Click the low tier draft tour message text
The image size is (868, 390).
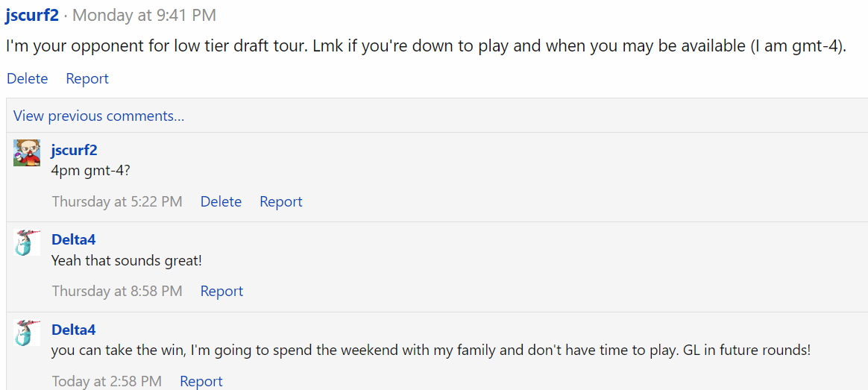click(x=425, y=45)
